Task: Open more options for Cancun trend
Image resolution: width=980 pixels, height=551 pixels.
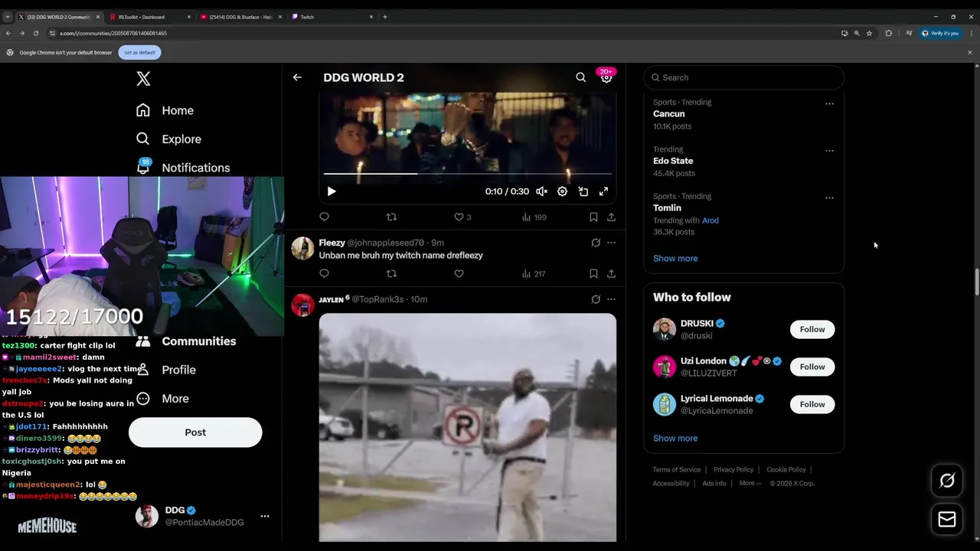Action: [829, 103]
